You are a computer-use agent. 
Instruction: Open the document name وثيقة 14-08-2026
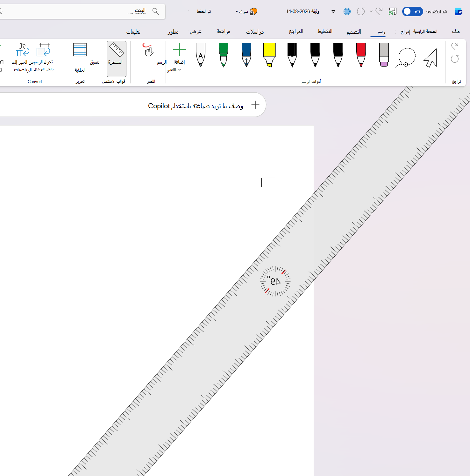(303, 11)
